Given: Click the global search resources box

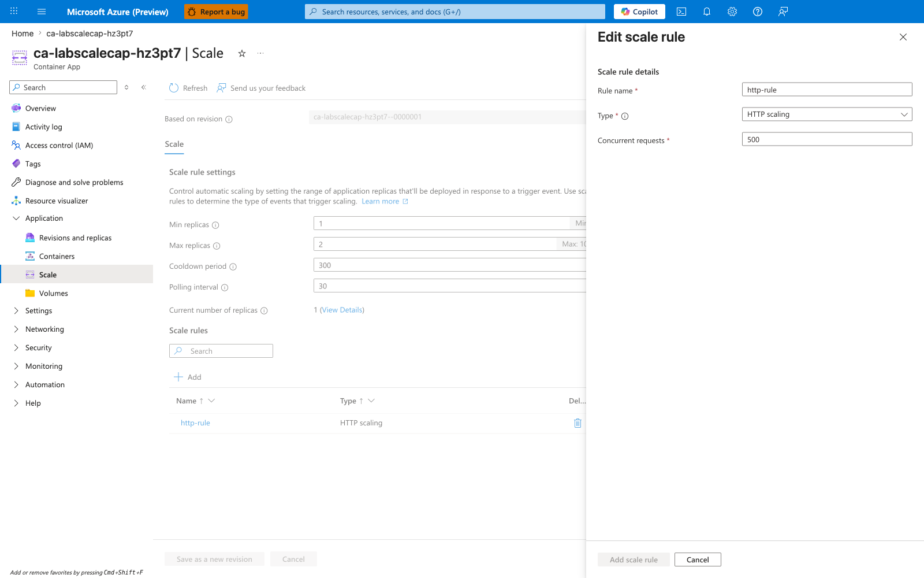Looking at the screenshot, I should [455, 12].
